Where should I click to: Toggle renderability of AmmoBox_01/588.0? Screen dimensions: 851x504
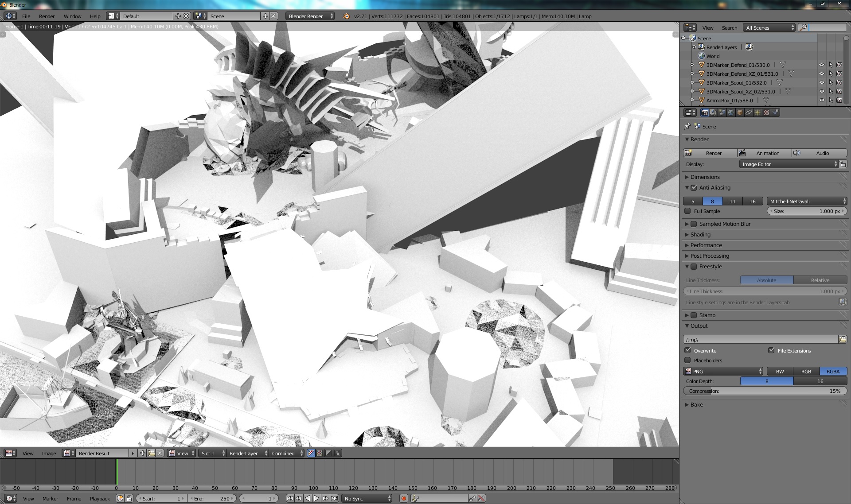click(839, 100)
